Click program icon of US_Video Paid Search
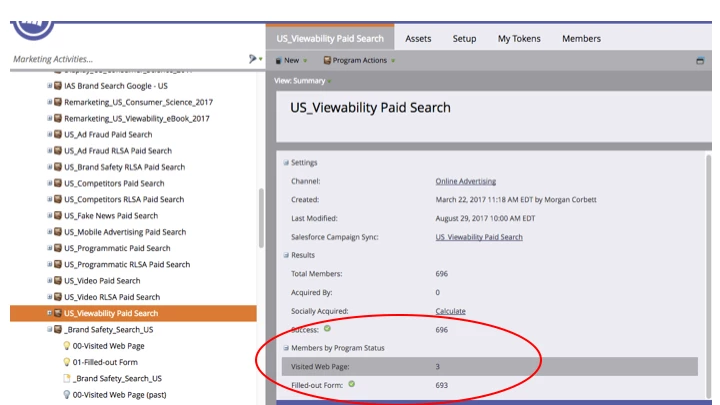Screen dimensions: 720x405 point(58,280)
